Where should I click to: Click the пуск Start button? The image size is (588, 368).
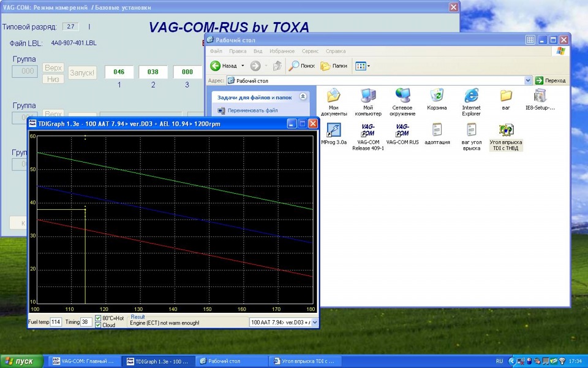click(21, 361)
